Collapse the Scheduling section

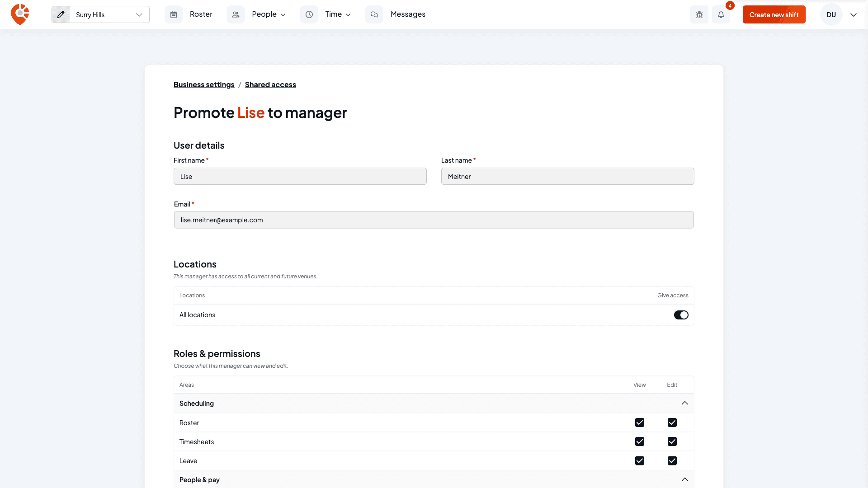685,403
